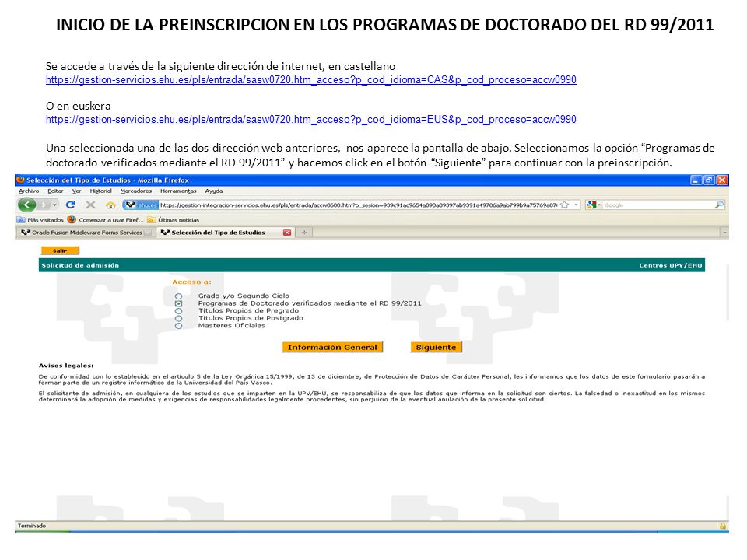This screenshot has height=560, width=747.
Task: Open the Herramientas menu
Action: [x=178, y=191]
